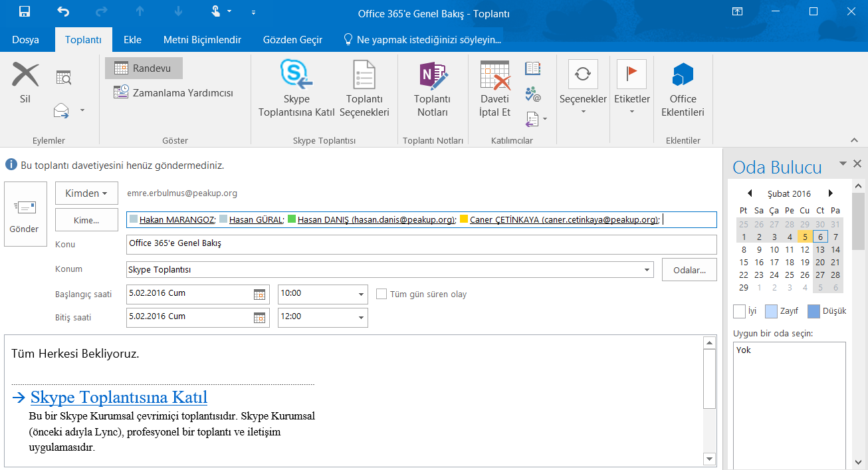Select date 24 in Şubat calendar
This screenshot has width=868, height=470.
coord(774,275)
